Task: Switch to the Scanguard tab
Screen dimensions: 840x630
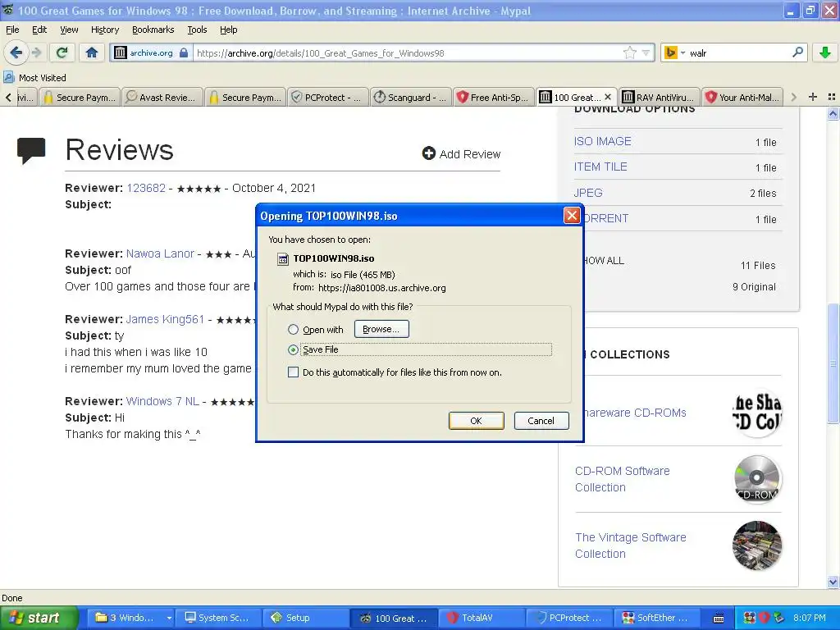Action: (x=411, y=97)
